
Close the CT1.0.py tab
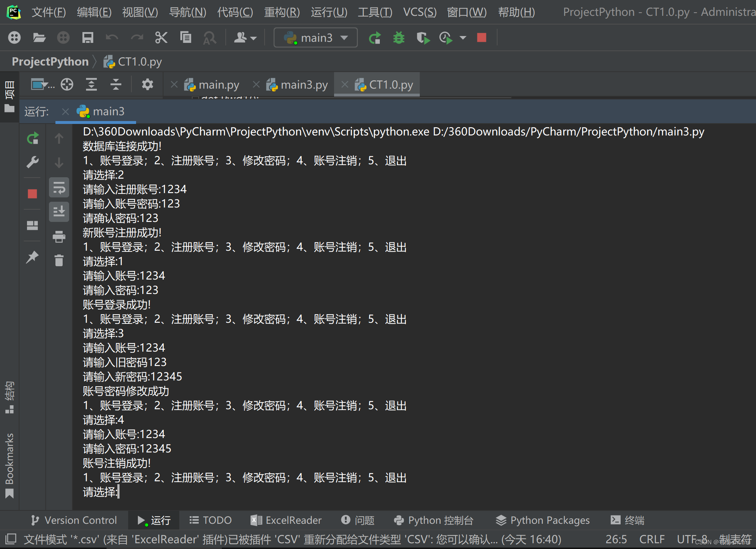[345, 85]
